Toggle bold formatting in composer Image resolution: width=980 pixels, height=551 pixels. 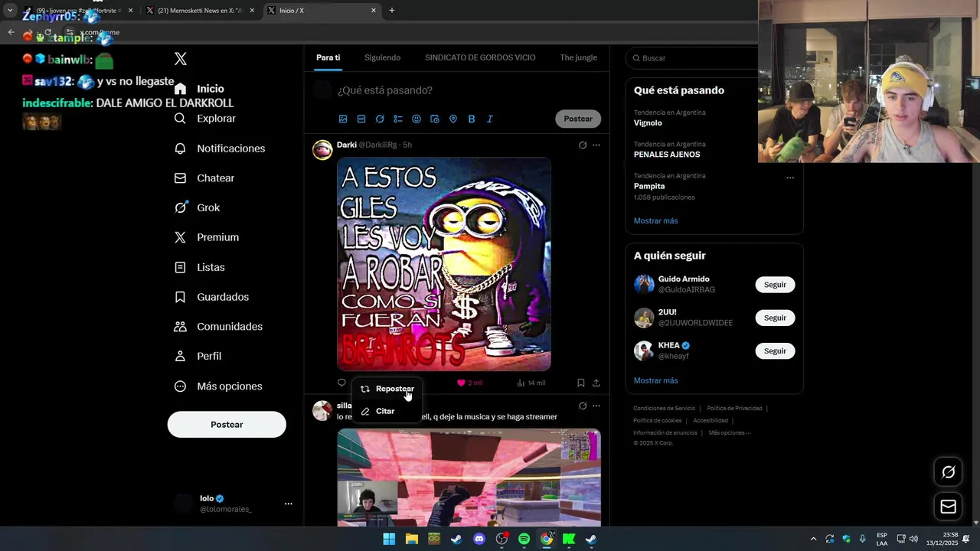472,119
